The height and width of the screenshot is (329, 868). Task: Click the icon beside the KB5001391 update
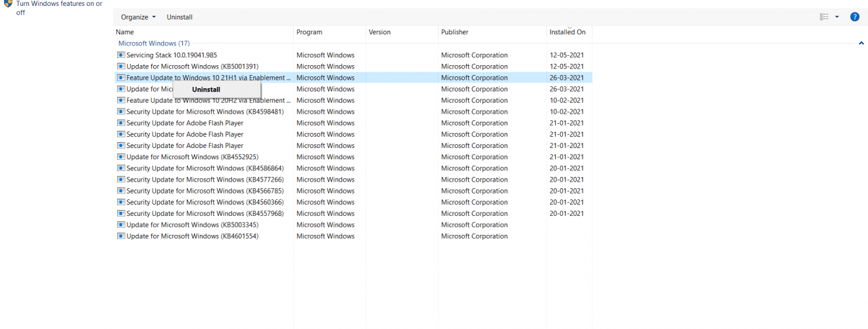click(x=121, y=66)
